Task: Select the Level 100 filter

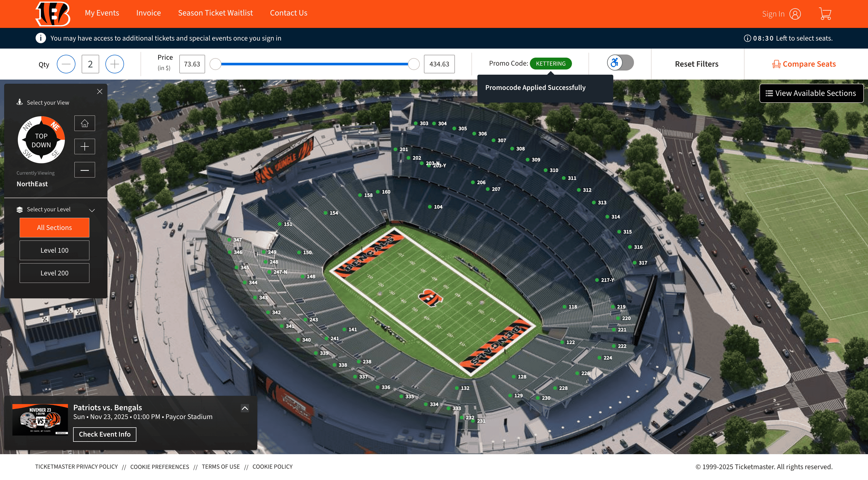Action: [x=54, y=250]
